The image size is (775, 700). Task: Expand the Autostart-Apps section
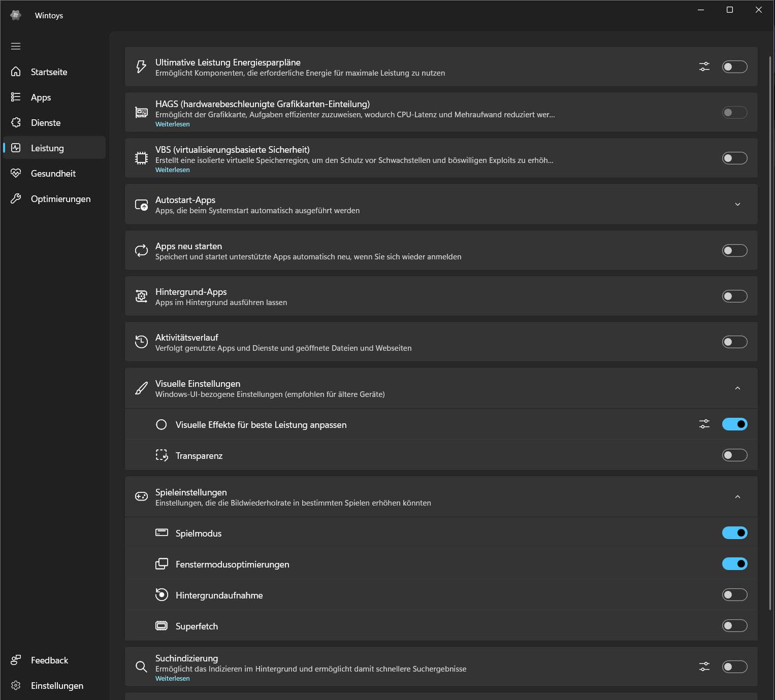click(x=737, y=204)
